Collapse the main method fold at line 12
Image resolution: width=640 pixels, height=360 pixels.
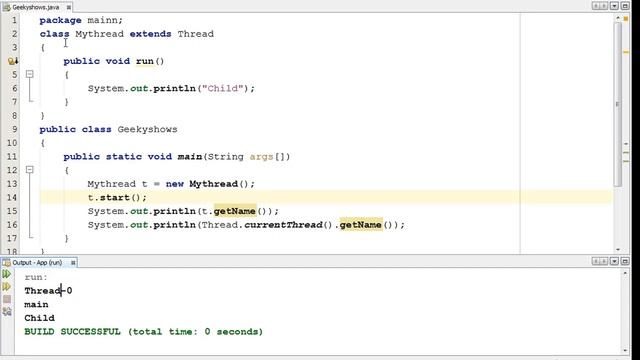pyautogui.click(x=29, y=169)
